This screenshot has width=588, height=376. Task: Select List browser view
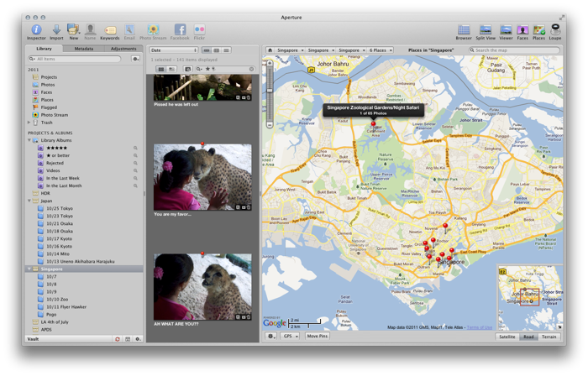coord(226,50)
